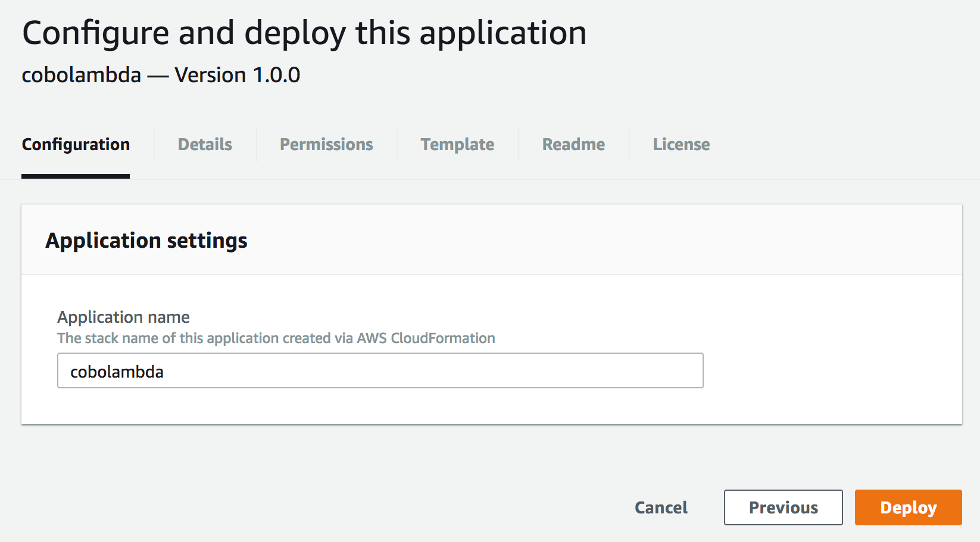Click the word 'application' in page title
980x542 pixels.
point(503,33)
